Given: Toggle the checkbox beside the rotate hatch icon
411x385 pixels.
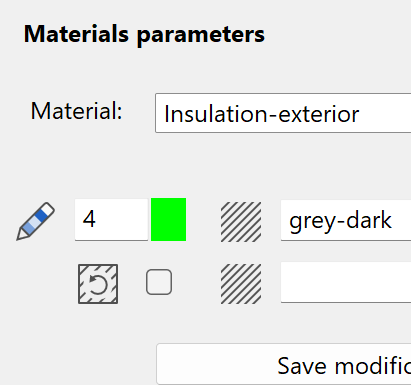Looking at the screenshot, I should click(x=159, y=282).
